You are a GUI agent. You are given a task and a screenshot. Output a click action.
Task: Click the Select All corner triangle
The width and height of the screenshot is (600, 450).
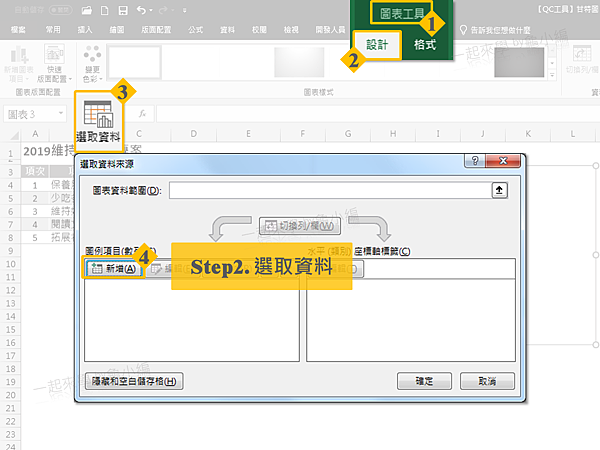click(14, 135)
